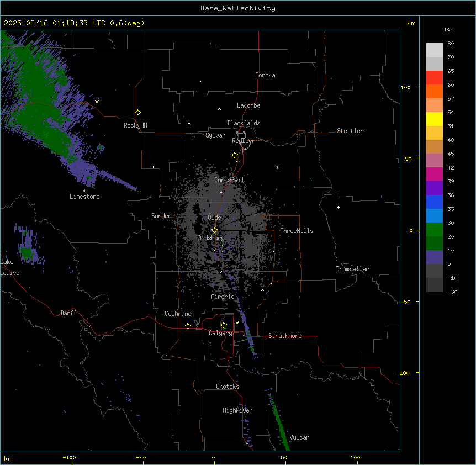
Task: Click the Base_Reflectivity title text
Action: click(238, 8)
